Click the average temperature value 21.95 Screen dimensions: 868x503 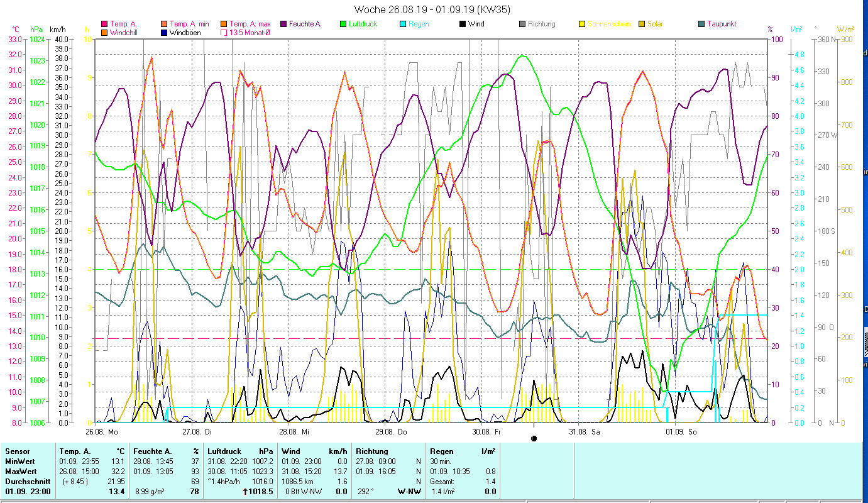[x=116, y=482]
